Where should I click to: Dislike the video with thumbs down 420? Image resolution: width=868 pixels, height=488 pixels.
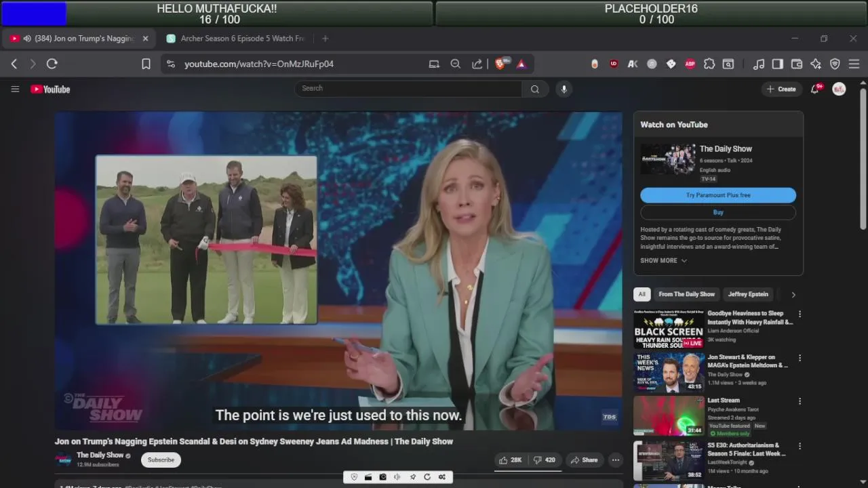(545, 460)
